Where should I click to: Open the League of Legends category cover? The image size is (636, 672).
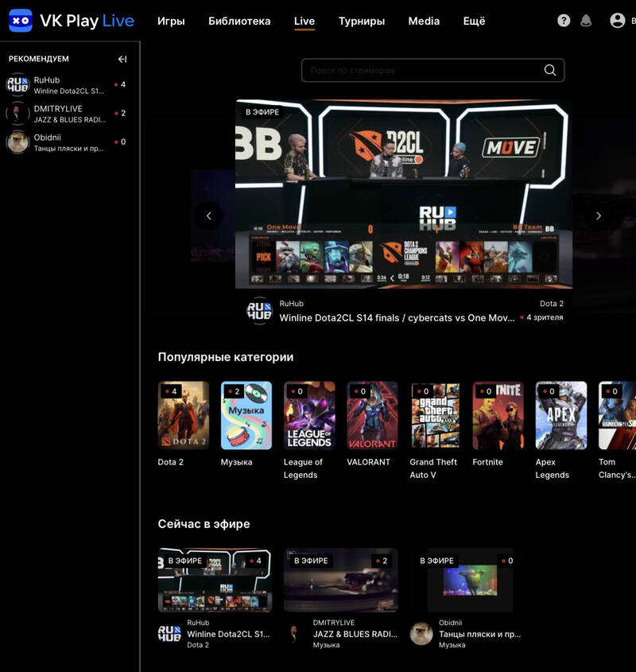coord(309,415)
